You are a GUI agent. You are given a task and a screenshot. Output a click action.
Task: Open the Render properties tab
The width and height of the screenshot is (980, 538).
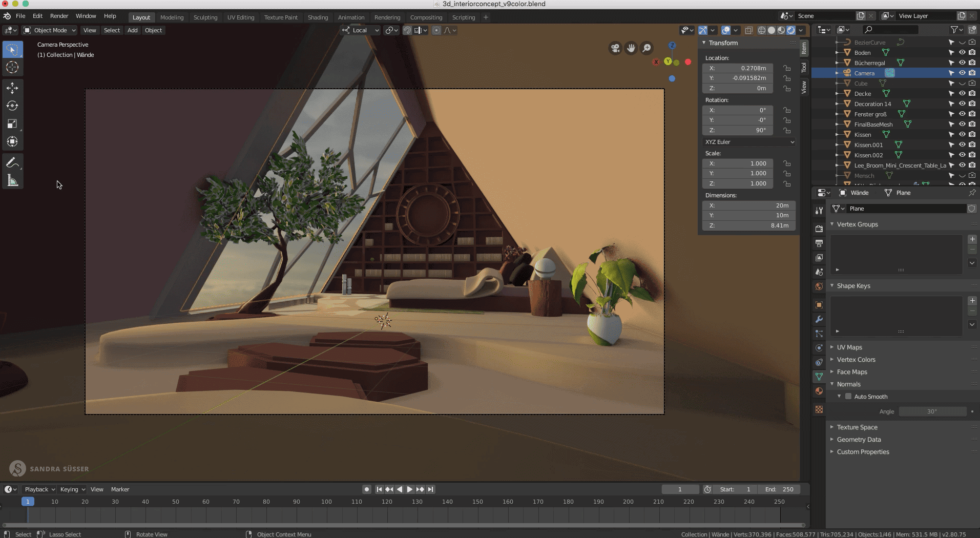pos(819,229)
